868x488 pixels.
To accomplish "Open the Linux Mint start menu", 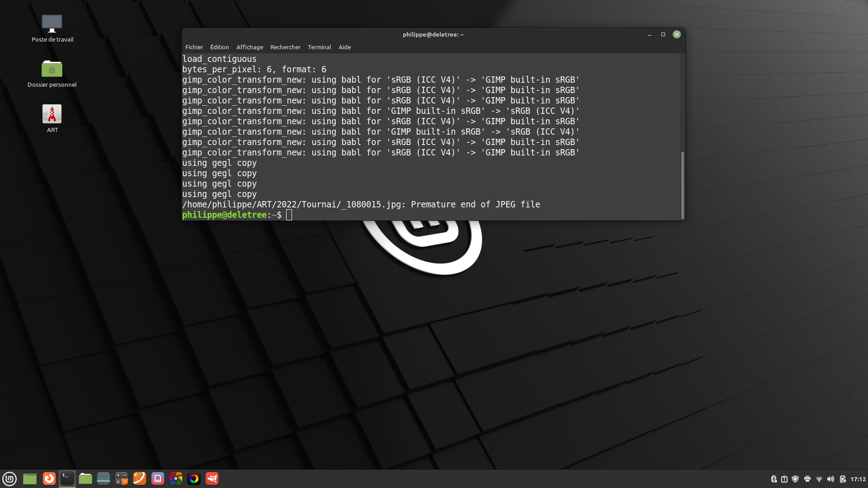I will (9, 479).
